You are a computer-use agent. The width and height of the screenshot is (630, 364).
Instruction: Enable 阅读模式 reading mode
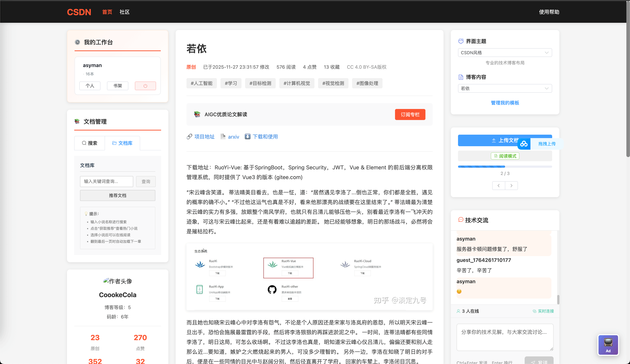point(505,156)
